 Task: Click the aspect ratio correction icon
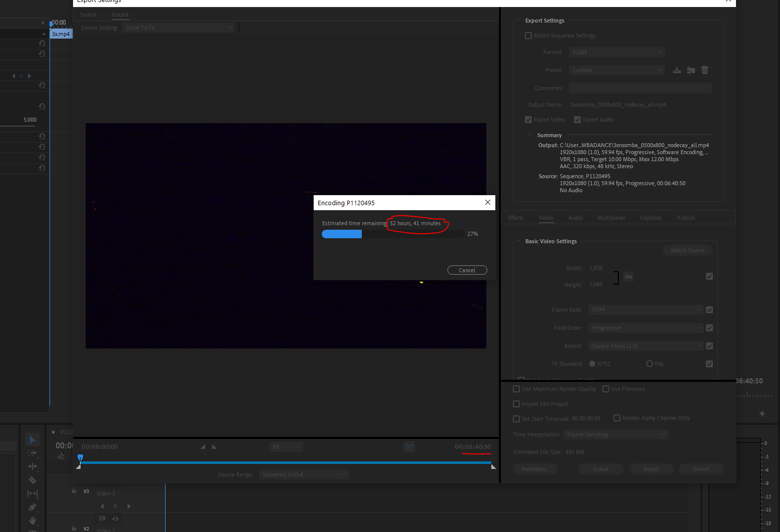[x=409, y=447]
